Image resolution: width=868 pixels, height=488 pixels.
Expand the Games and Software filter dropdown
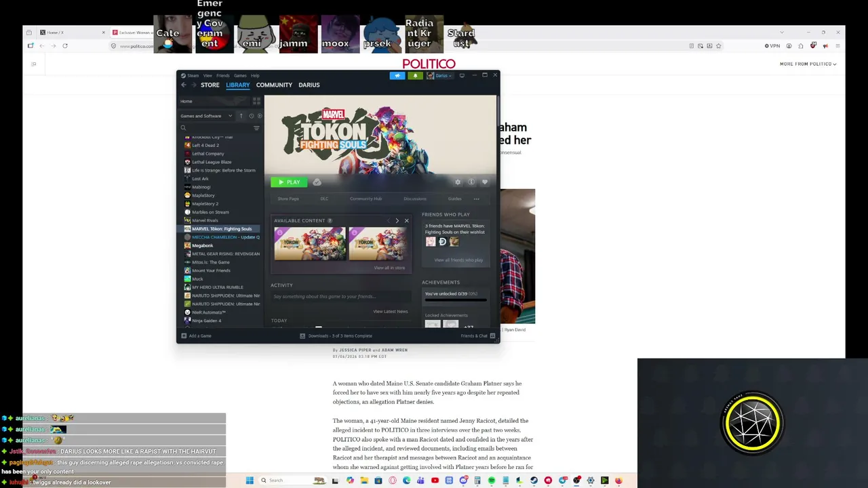click(206, 116)
